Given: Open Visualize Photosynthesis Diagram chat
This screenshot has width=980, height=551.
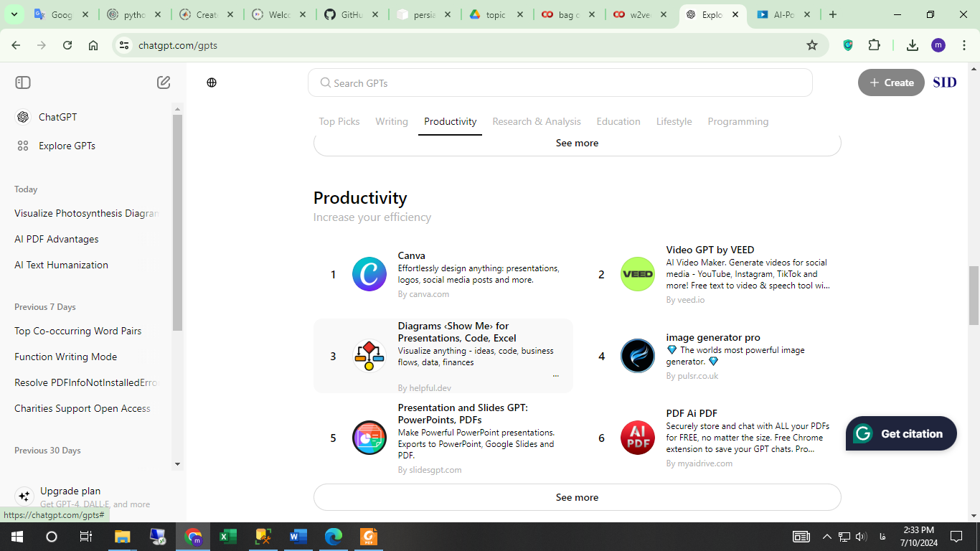Looking at the screenshot, I should [86, 213].
